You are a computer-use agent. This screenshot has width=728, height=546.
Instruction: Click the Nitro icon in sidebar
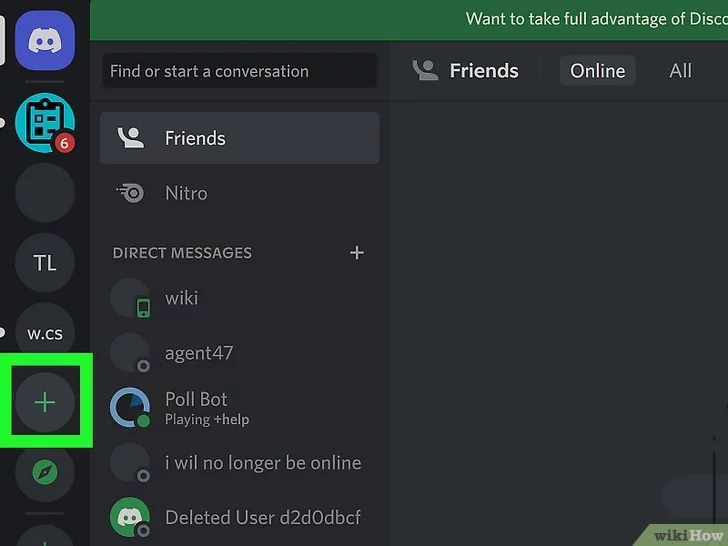click(130, 193)
